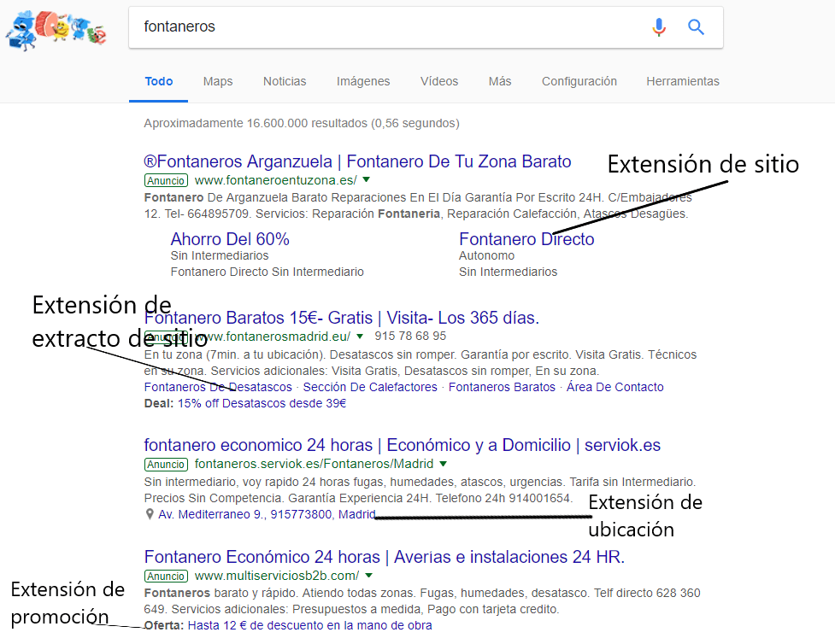Click the Fontanero Directo Sin Intermediario description
This screenshot has width=835, height=644.
click(x=268, y=272)
